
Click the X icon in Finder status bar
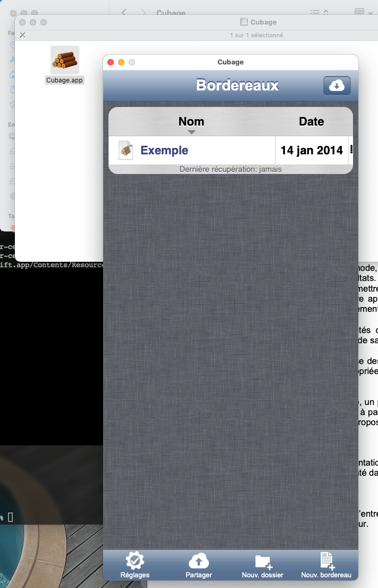[x=22, y=35]
